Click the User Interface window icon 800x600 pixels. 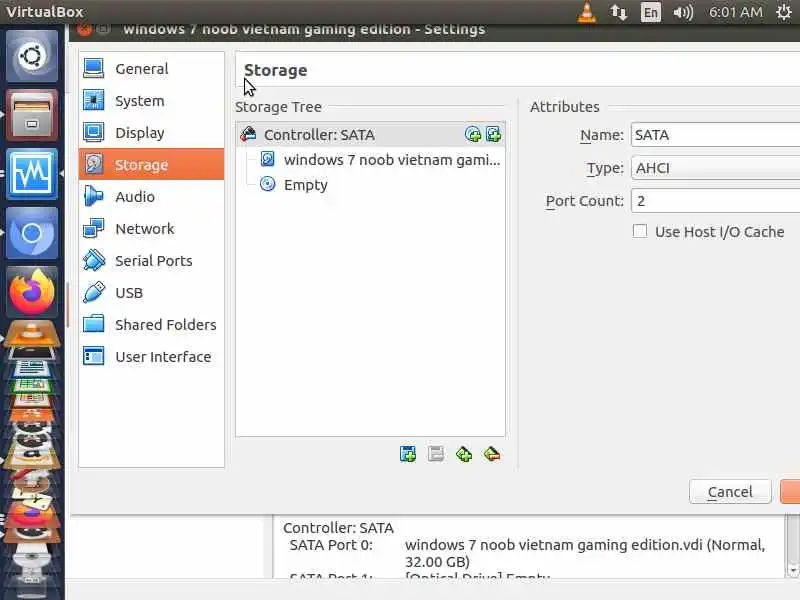click(x=93, y=356)
